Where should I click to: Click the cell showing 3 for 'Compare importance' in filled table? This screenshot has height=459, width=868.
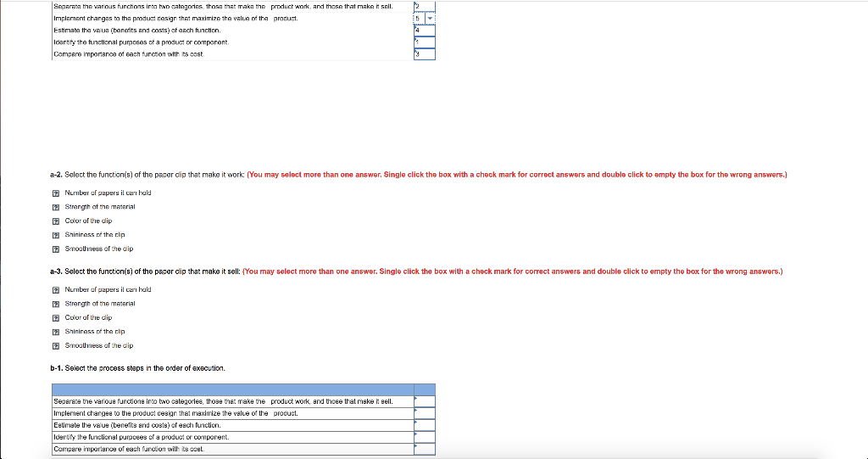(425, 54)
